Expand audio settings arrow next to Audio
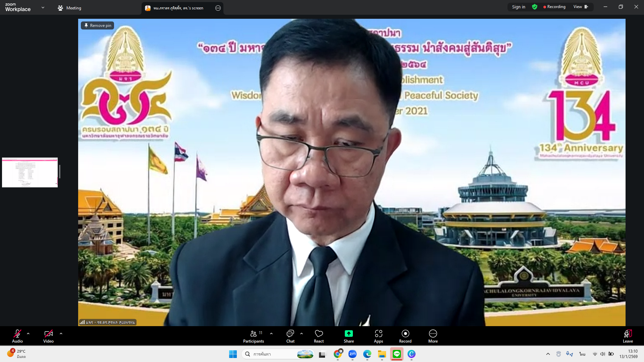The width and height of the screenshot is (644, 362). pos(28,334)
